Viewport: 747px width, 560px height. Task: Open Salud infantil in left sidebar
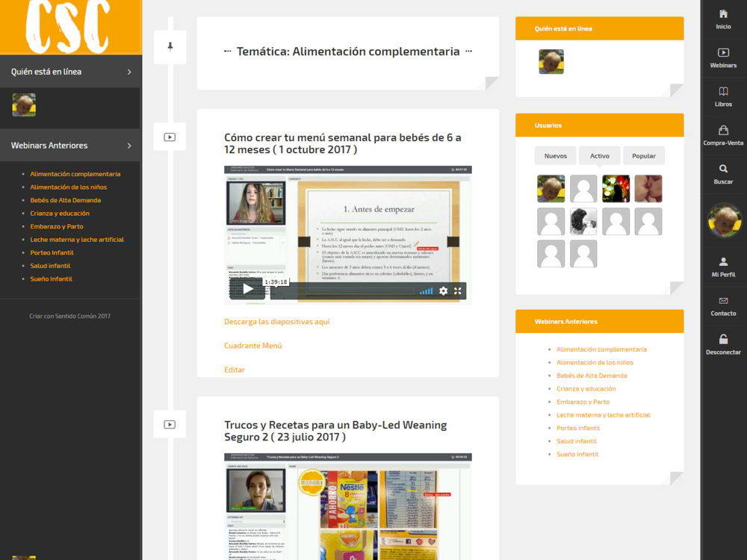coord(50,266)
